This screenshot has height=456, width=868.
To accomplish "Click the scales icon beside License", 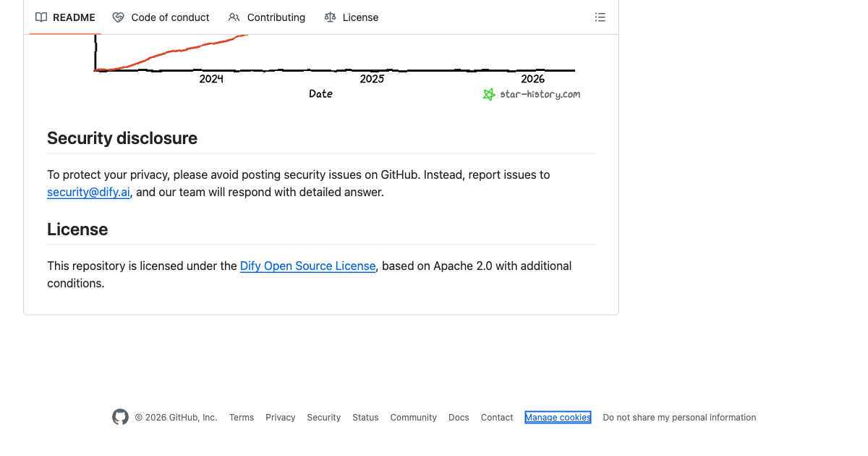I will pos(329,17).
